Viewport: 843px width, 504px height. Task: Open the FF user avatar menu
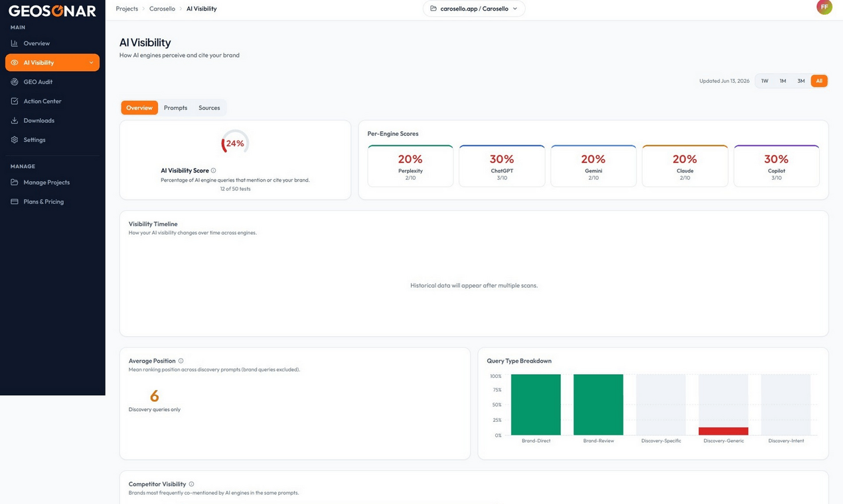click(824, 7)
